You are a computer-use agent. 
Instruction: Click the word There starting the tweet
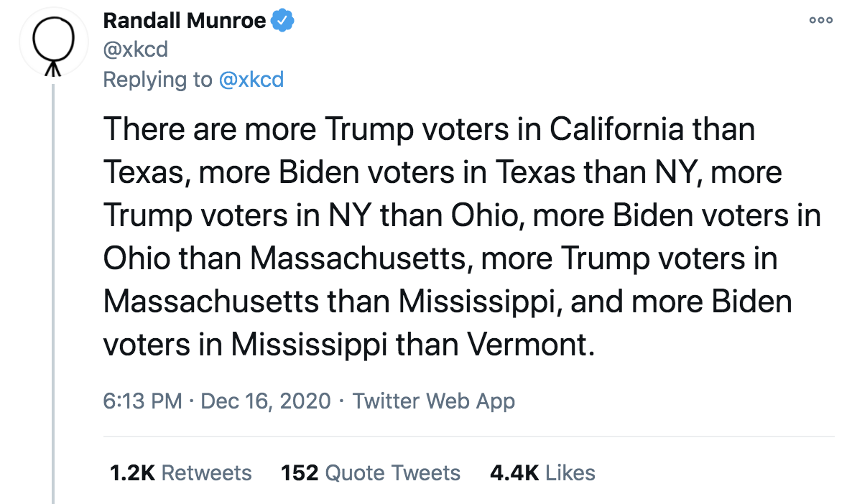pyautogui.click(x=143, y=130)
